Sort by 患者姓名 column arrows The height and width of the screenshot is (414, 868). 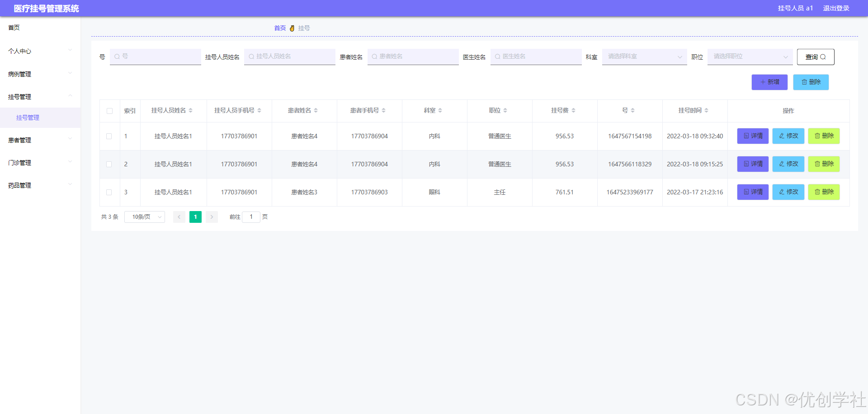click(316, 110)
